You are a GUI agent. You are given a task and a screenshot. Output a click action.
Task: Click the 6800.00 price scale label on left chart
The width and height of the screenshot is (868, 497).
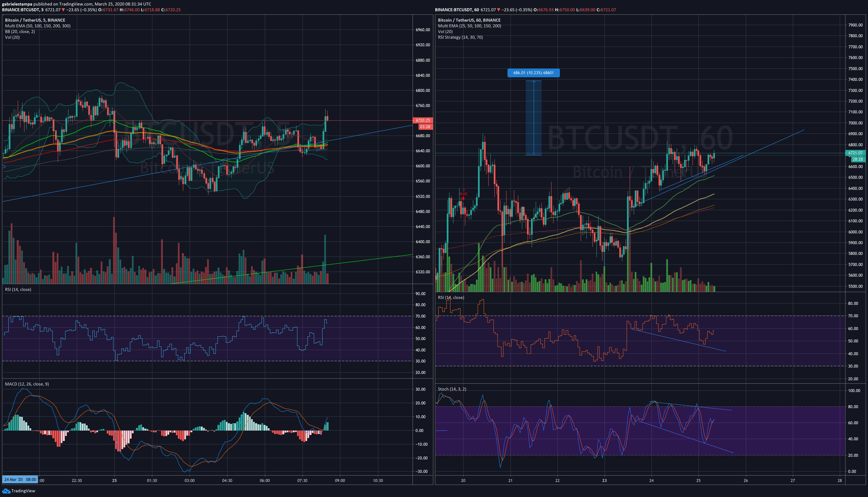(x=423, y=90)
